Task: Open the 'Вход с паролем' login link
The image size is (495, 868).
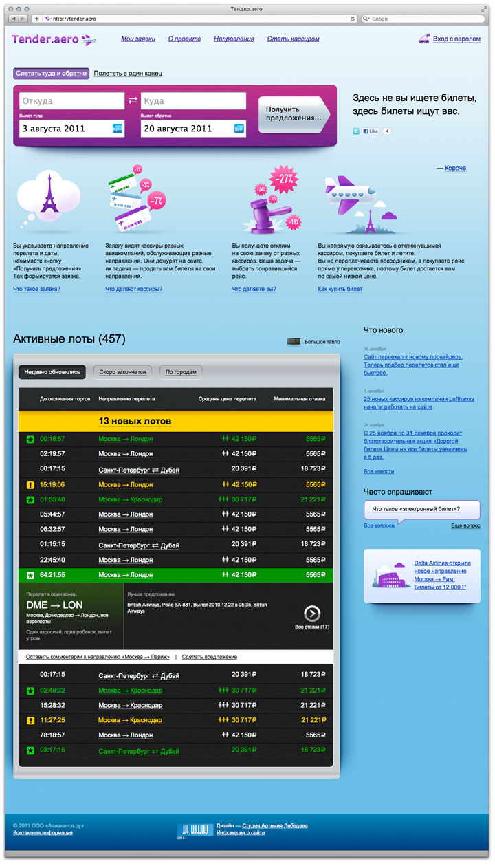Action: [x=456, y=39]
